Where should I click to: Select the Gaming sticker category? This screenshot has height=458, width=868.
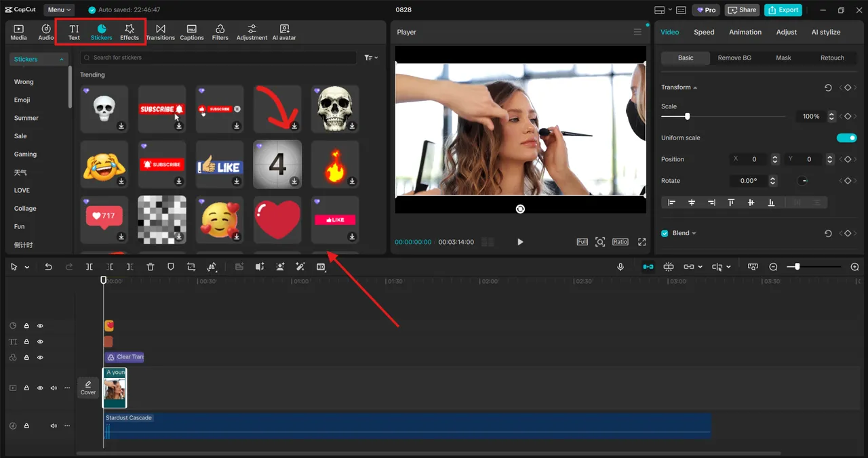(x=26, y=154)
